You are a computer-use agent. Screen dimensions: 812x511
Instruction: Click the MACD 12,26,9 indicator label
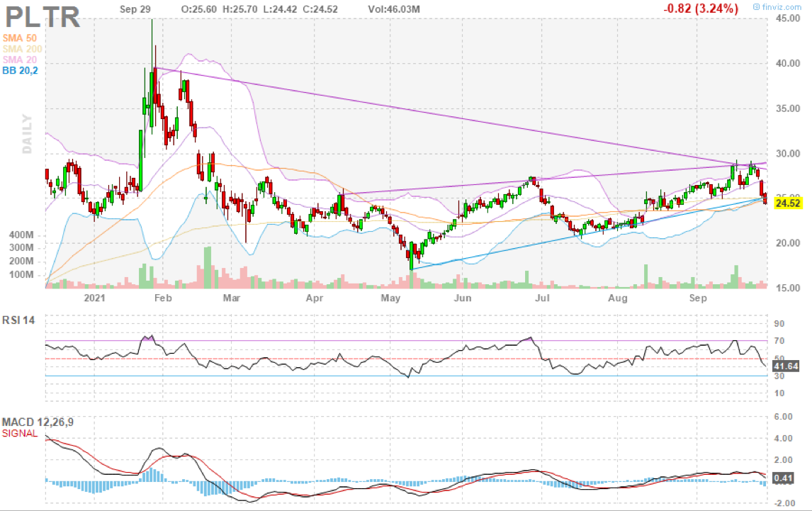pos(38,422)
